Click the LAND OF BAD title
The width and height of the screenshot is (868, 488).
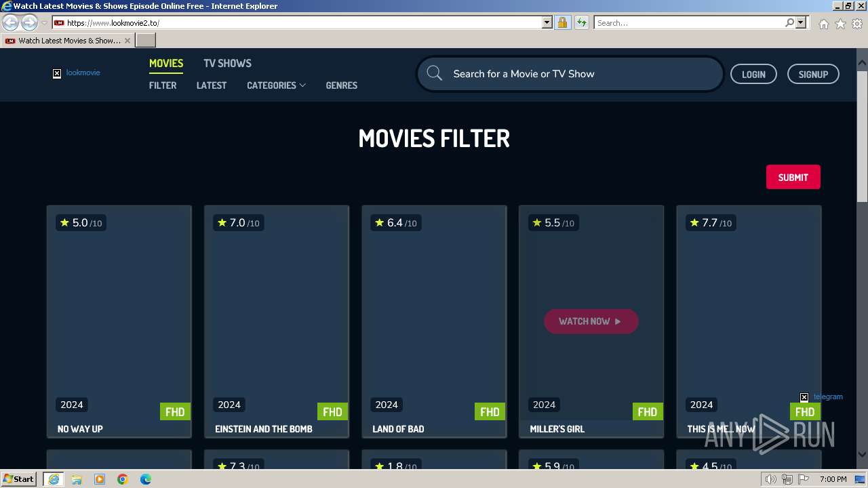398,429
